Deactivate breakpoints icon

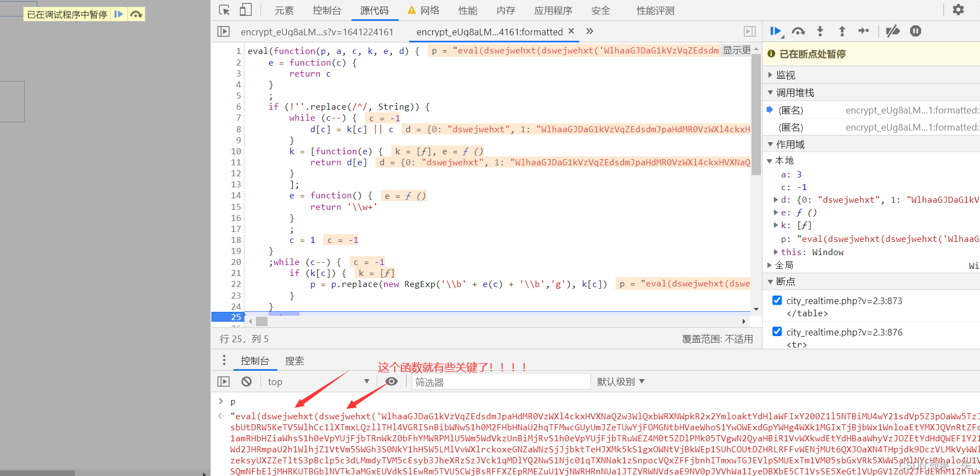[892, 31]
